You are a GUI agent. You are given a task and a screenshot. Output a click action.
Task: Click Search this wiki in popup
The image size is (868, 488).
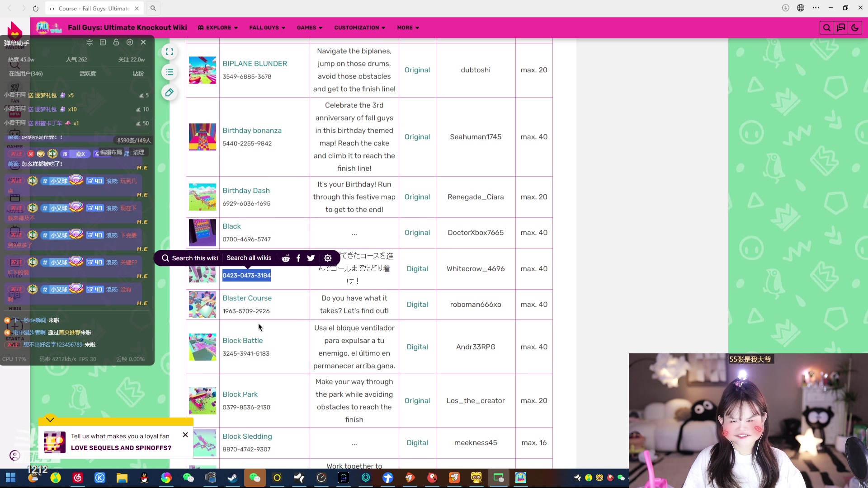(190, 258)
